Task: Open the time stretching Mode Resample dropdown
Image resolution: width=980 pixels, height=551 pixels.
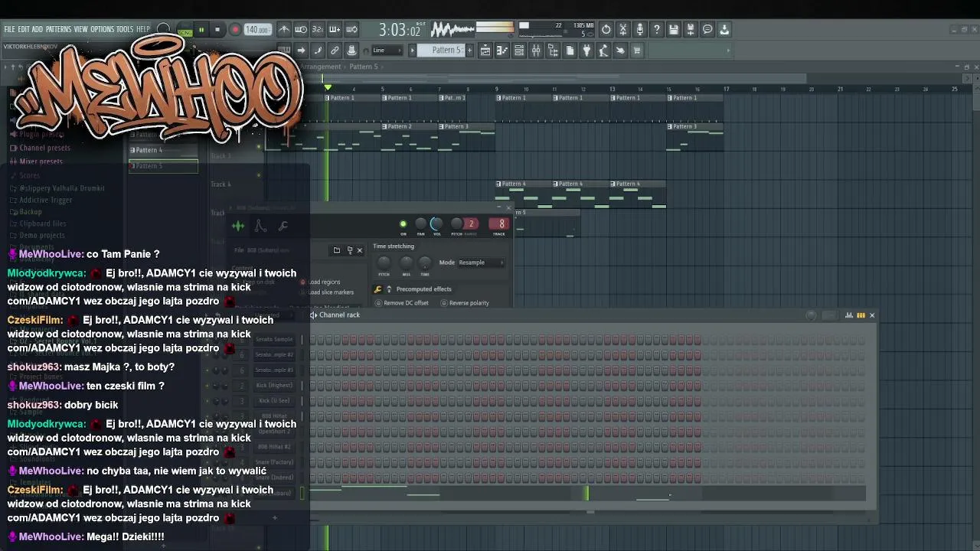Action: coord(482,262)
